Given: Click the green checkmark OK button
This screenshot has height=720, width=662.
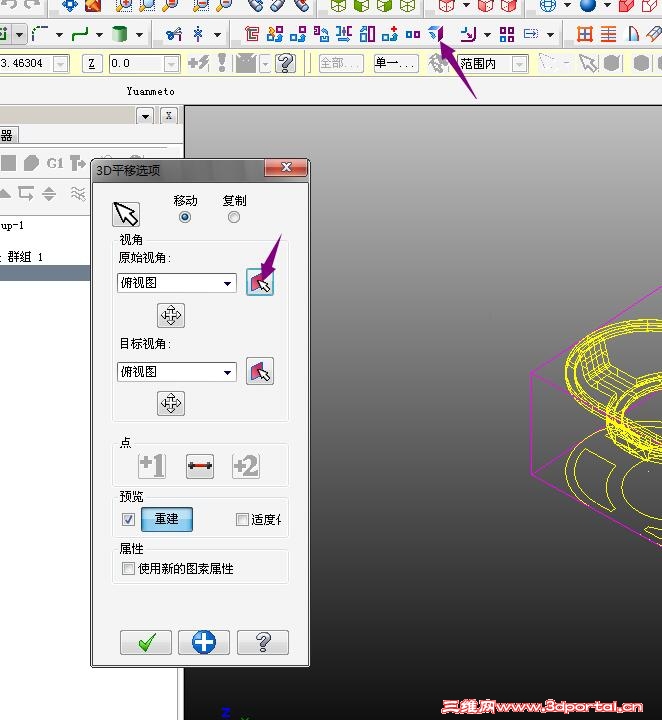Looking at the screenshot, I should pos(146,642).
